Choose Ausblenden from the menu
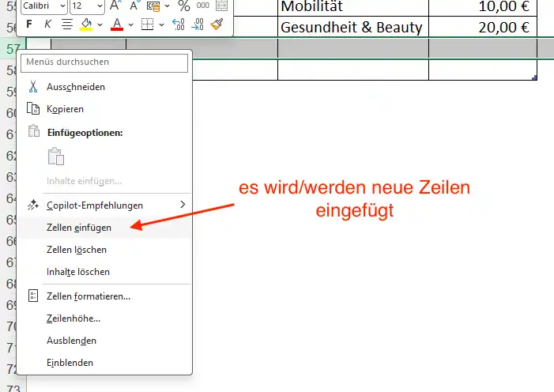This screenshot has width=554, height=392. click(x=104, y=341)
